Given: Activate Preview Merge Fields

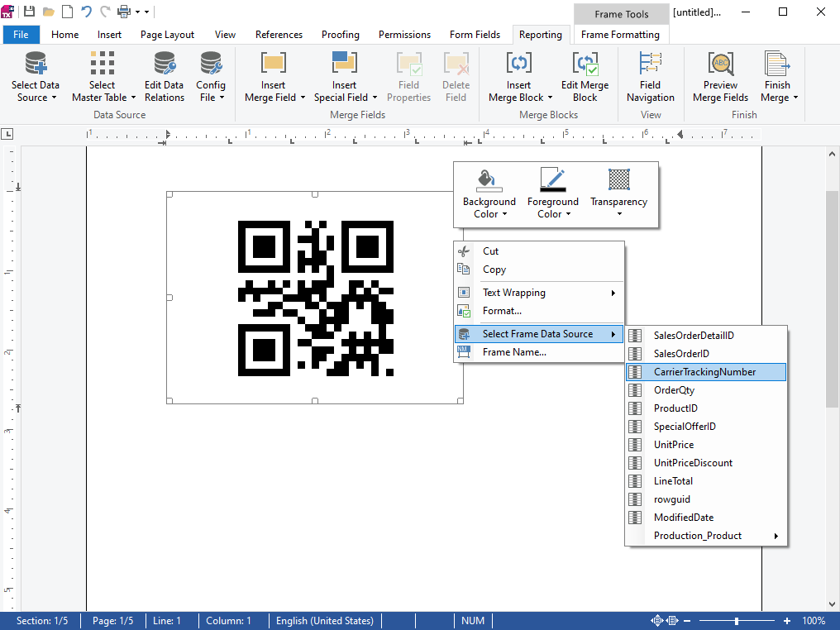Looking at the screenshot, I should [x=719, y=74].
